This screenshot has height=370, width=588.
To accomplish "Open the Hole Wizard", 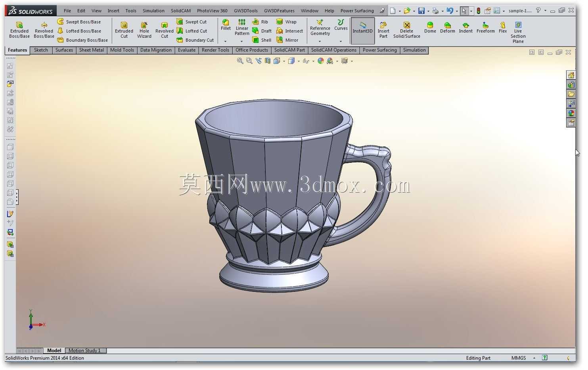I will (x=144, y=30).
